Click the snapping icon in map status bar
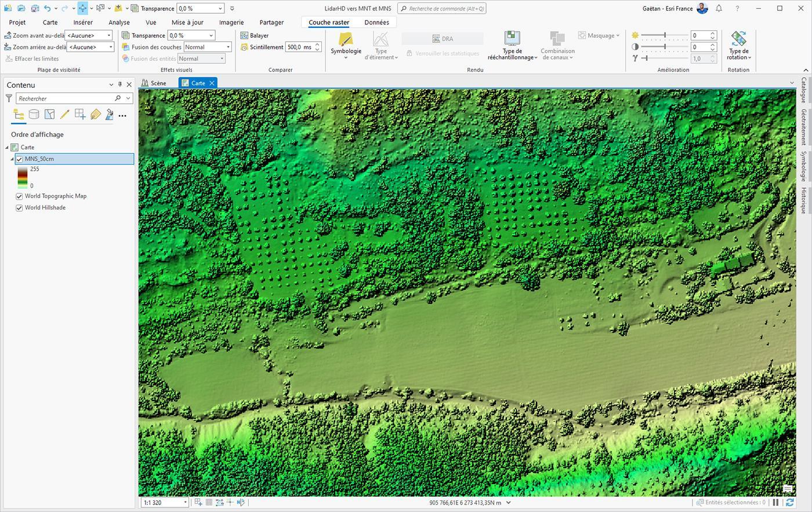The width and height of the screenshot is (812, 512). tap(219, 503)
